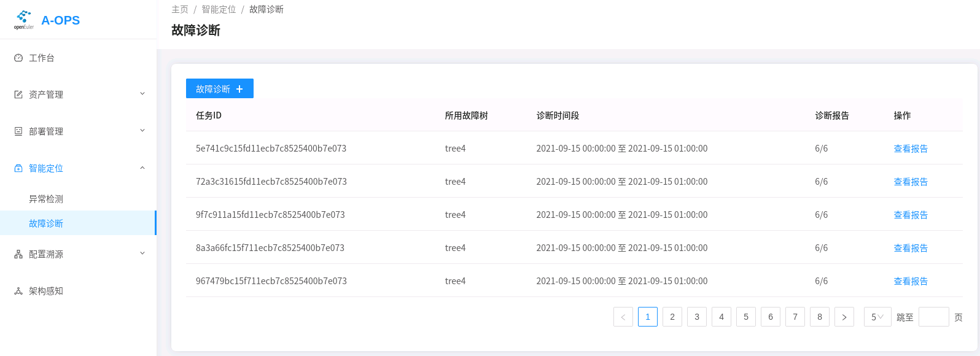Screen dimensions: 980x356
Task: Click the 部署管理 sidebar icon
Action: 18,131
